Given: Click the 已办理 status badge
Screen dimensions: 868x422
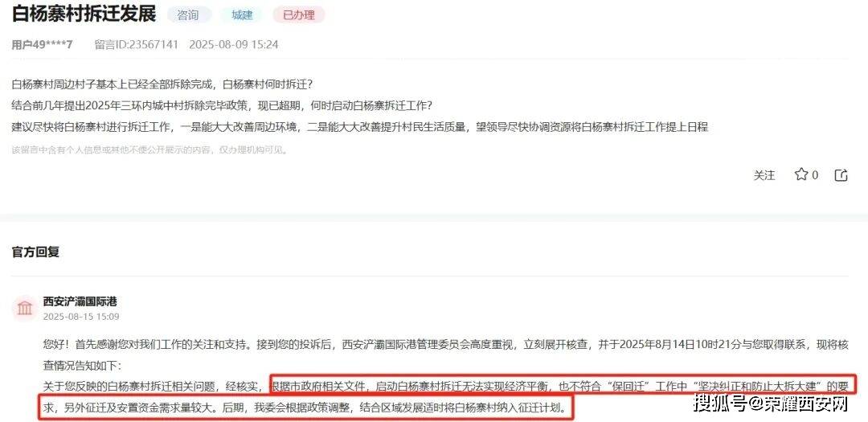Looking at the screenshot, I should point(299,15).
